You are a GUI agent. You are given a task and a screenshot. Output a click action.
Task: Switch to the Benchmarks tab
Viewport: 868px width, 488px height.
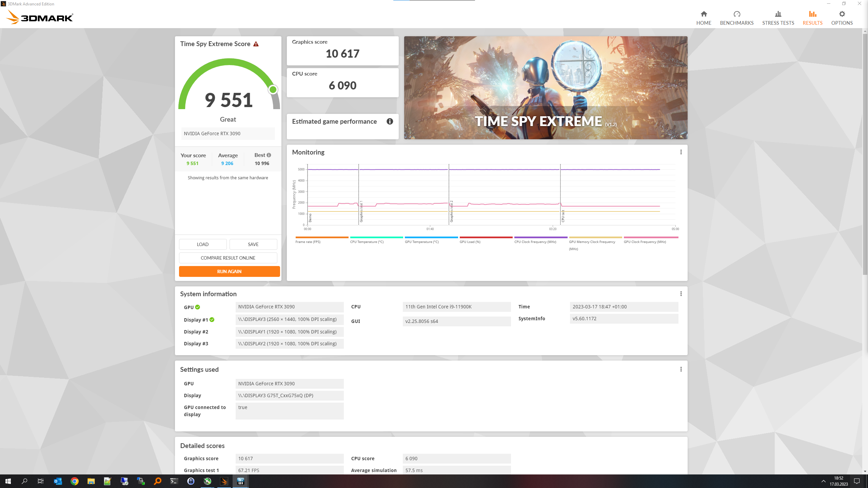[736, 23]
